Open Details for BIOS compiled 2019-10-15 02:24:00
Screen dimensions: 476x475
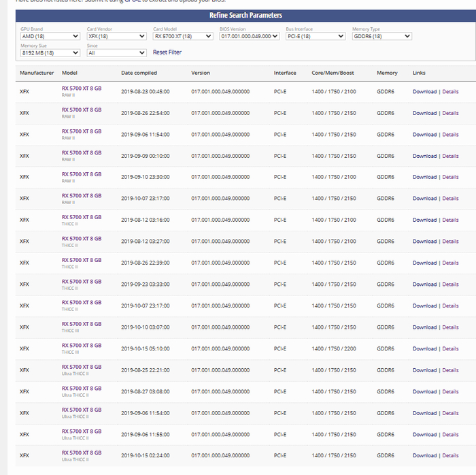[x=450, y=456]
